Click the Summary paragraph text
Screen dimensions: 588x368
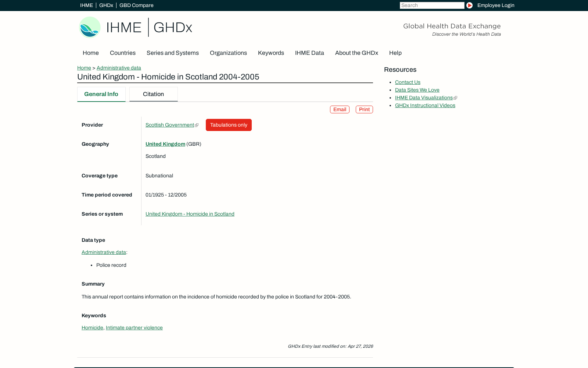point(216,297)
